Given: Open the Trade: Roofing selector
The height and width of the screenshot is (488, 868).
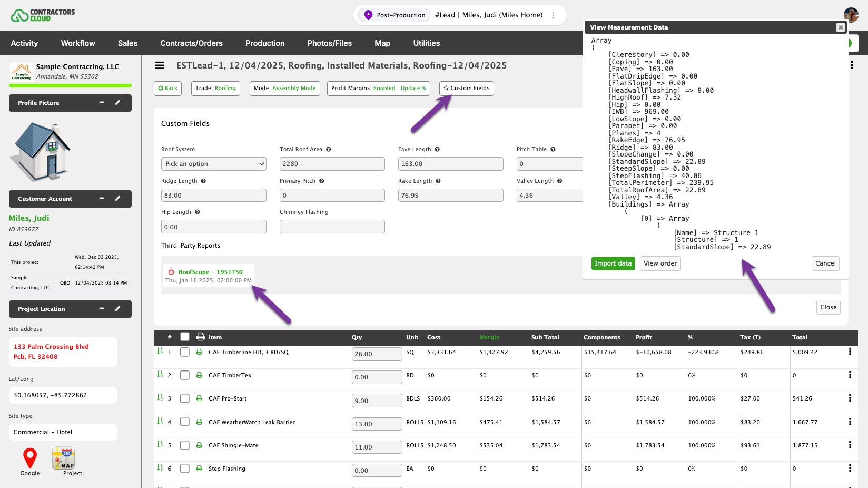Looking at the screenshot, I should tap(215, 89).
